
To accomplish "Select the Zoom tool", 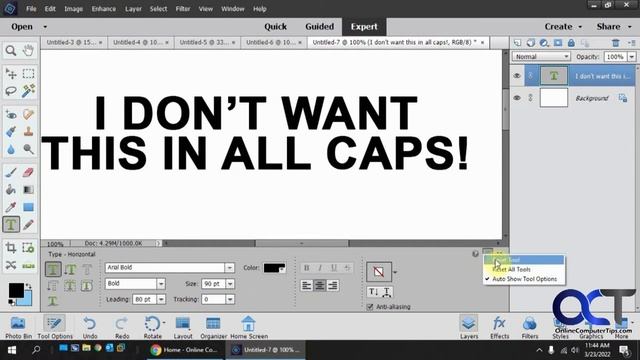I will [x=11, y=51].
